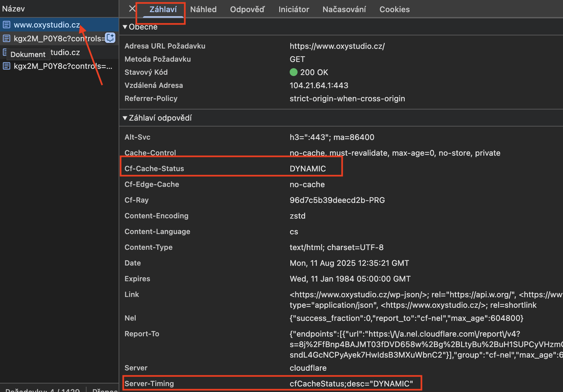Screen dimensions: 563x392
Task: Click the remote address 104.21.64.1:443
Action: click(x=319, y=86)
